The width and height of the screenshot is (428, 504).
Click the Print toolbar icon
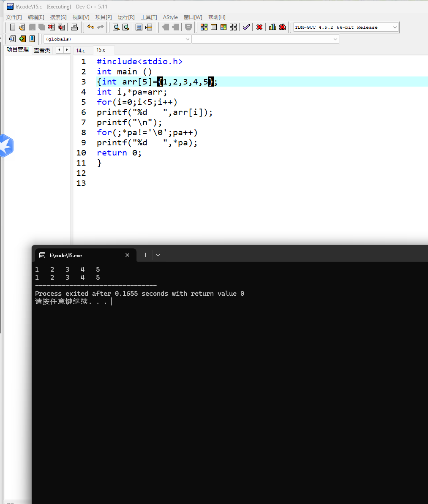click(74, 27)
